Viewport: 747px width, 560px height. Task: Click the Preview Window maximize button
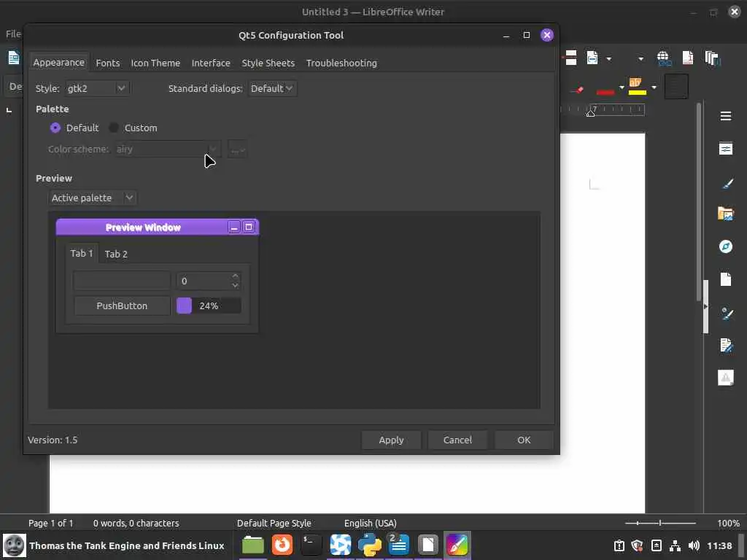tap(249, 227)
